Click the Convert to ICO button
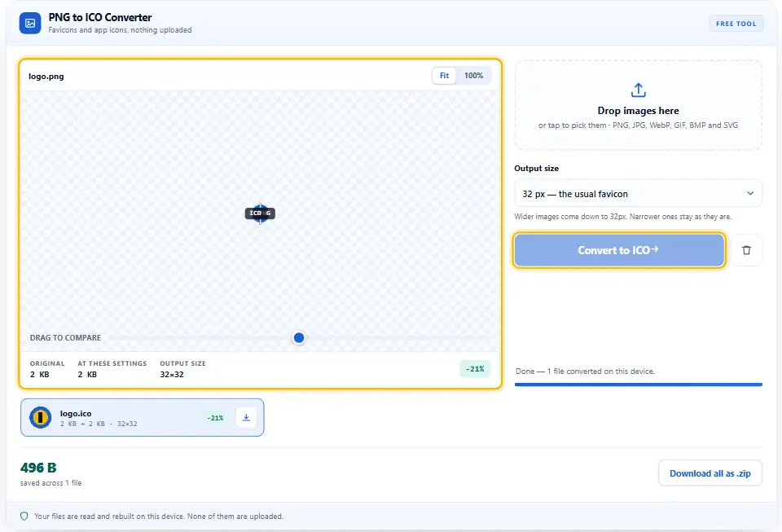 619,250
